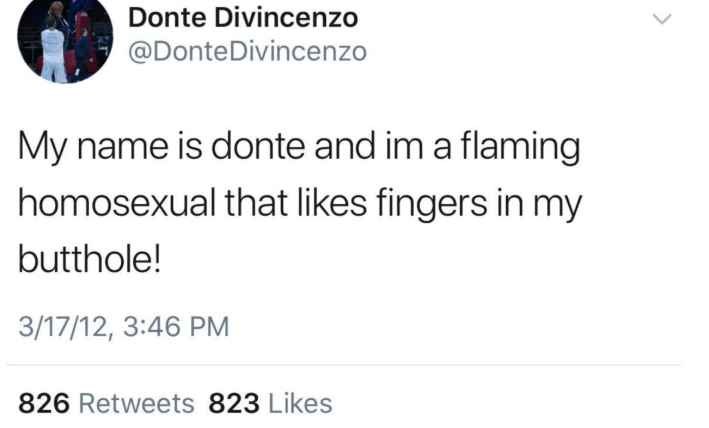Open the Donte Divincenzo display name
Image resolution: width=709 pixels, height=428 pixels.
(244, 18)
